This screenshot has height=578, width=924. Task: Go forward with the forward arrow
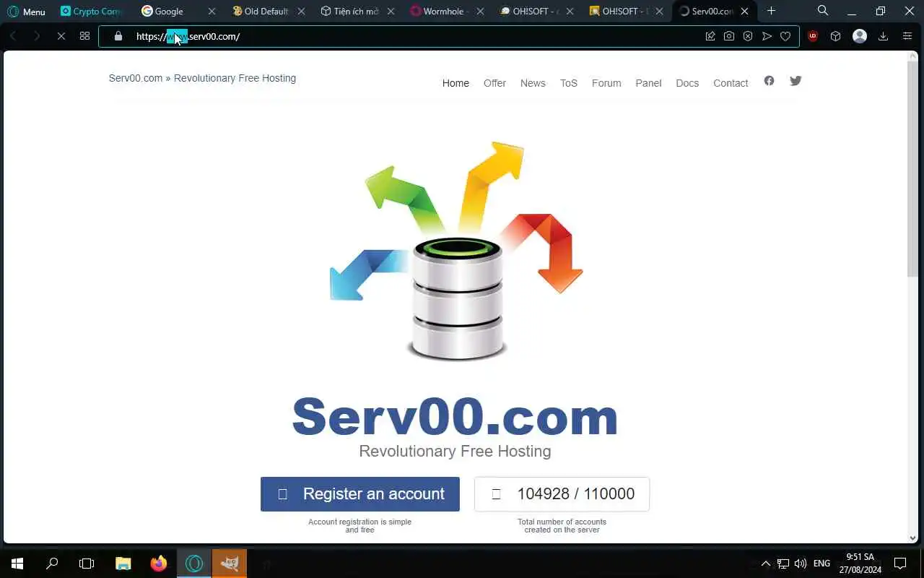36,36
